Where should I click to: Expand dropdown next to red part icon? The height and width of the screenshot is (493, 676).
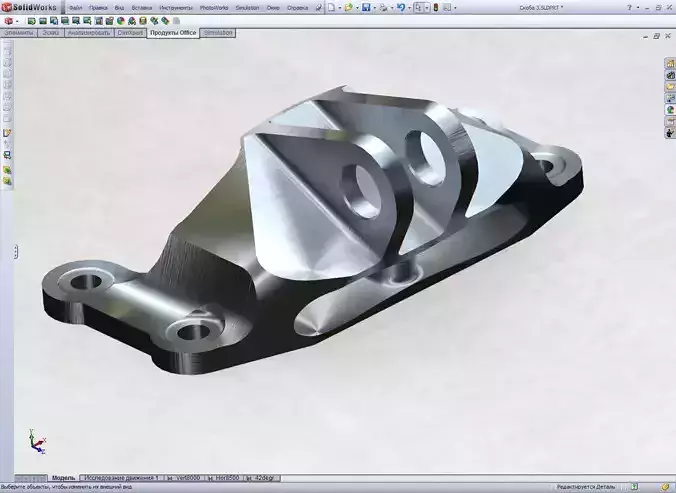(x=17, y=21)
